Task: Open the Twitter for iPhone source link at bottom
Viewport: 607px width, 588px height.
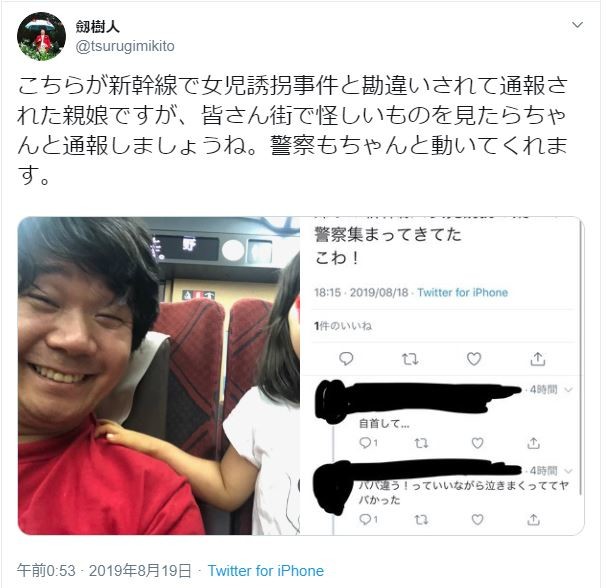Action: 266,571
